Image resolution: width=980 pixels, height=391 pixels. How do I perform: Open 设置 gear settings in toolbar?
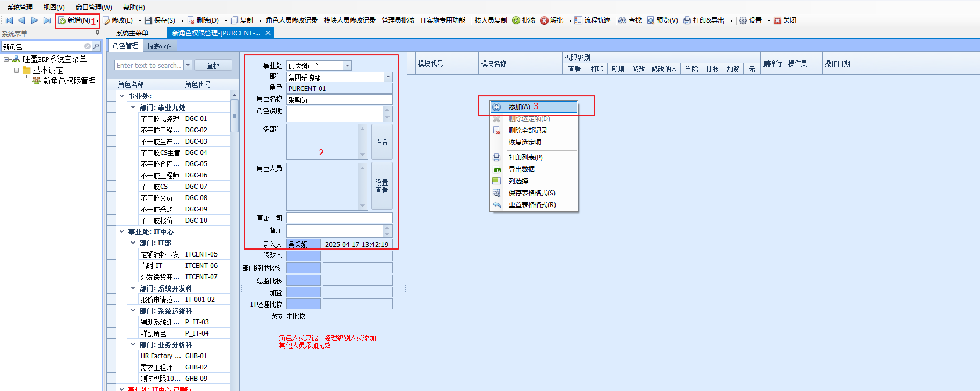pos(751,20)
